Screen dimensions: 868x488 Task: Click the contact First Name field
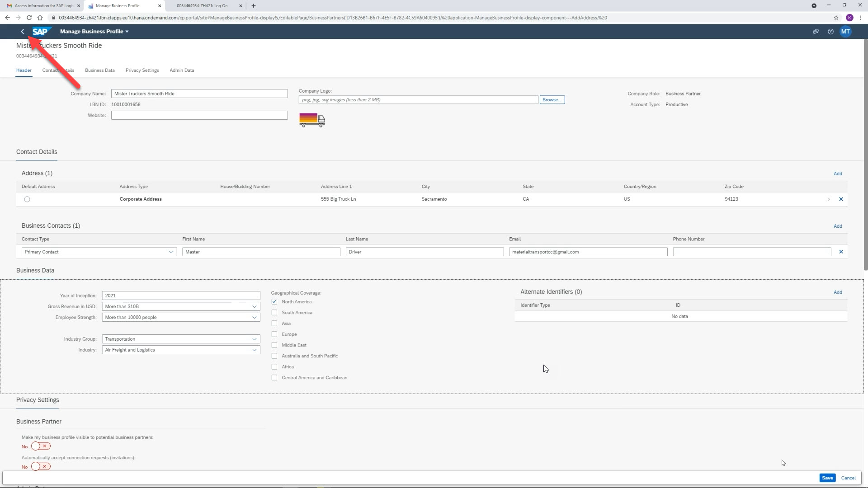tap(261, 252)
